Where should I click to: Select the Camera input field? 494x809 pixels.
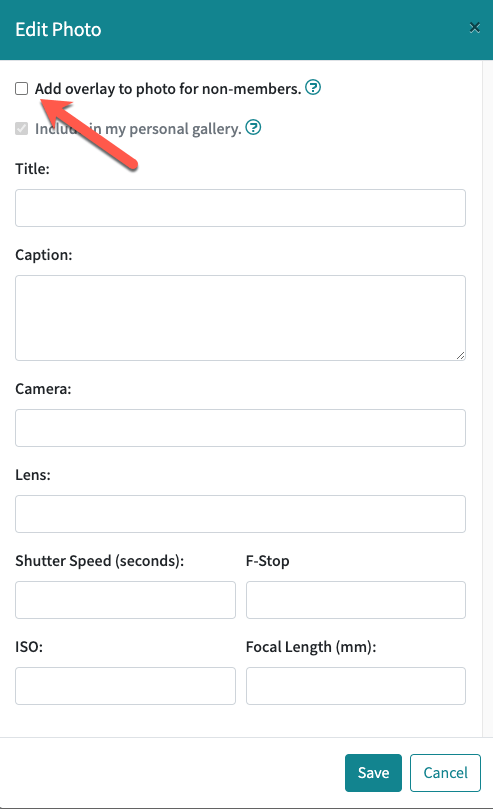pos(241,428)
